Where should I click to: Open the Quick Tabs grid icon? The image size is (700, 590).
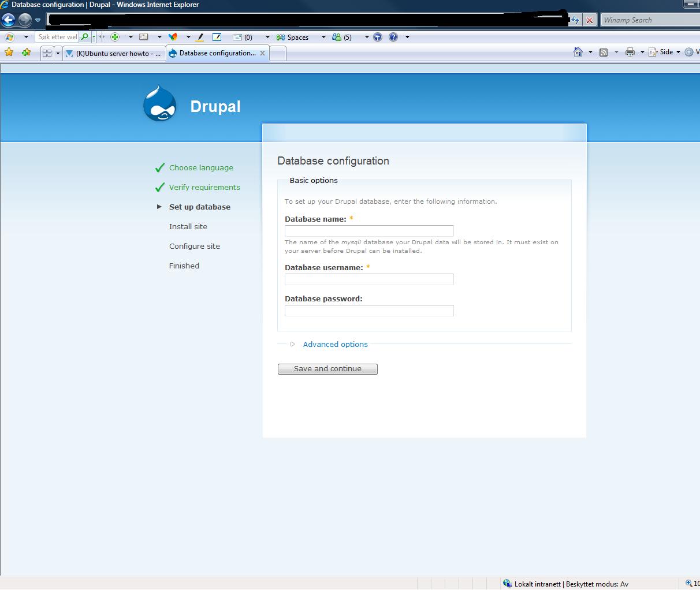coord(47,53)
